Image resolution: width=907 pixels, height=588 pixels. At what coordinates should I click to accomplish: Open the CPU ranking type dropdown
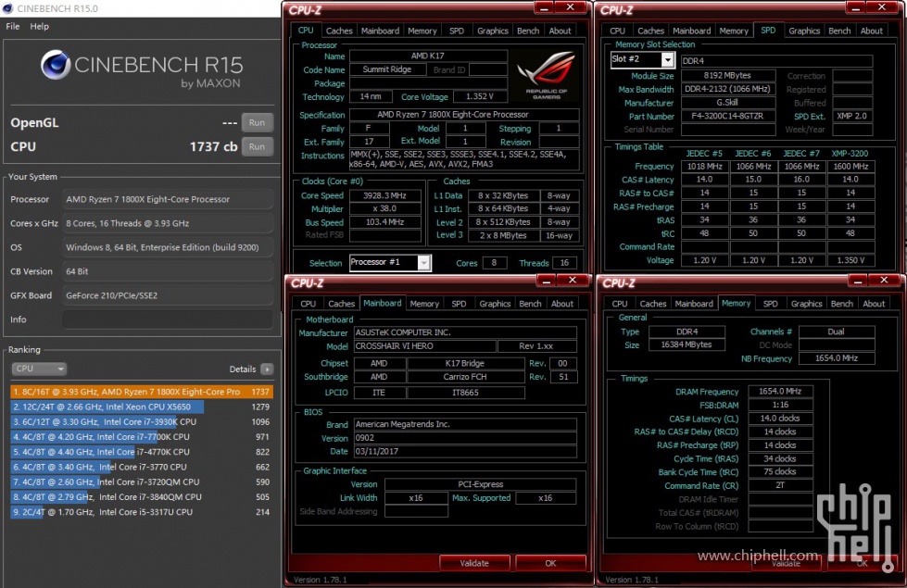(x=39, y=369)
